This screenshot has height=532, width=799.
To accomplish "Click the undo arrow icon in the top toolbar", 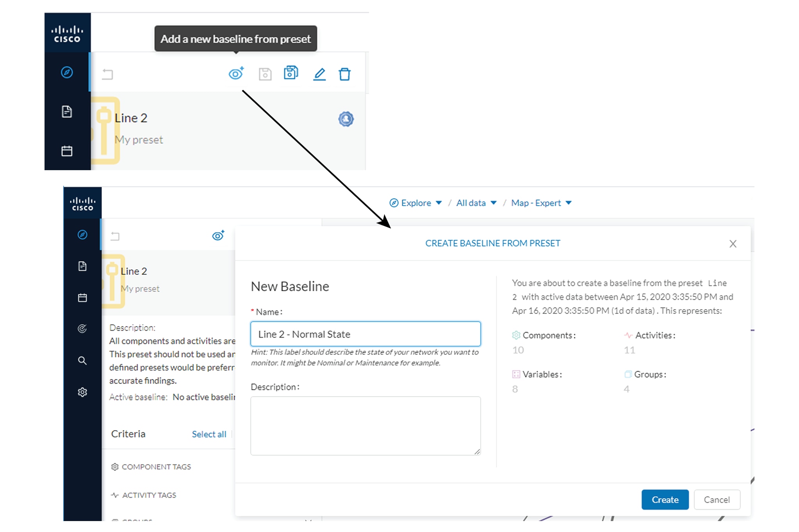I will [x=107, y=74].
